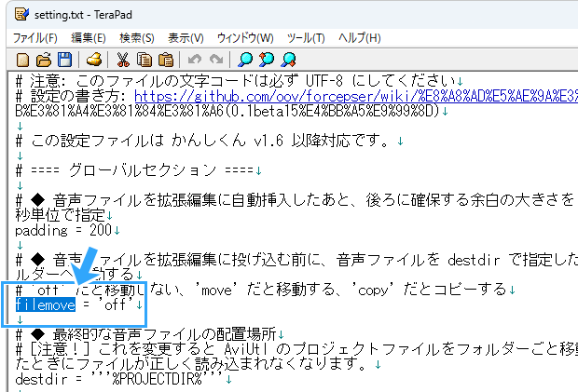
Task: Click the UTF-8 注意 comment line
Action: 235,81
